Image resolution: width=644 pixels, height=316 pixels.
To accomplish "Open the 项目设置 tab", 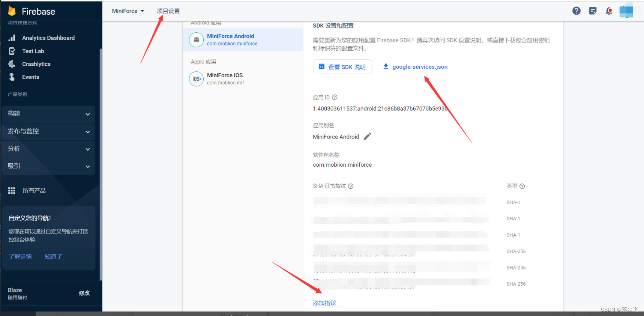I will point(168,11).
